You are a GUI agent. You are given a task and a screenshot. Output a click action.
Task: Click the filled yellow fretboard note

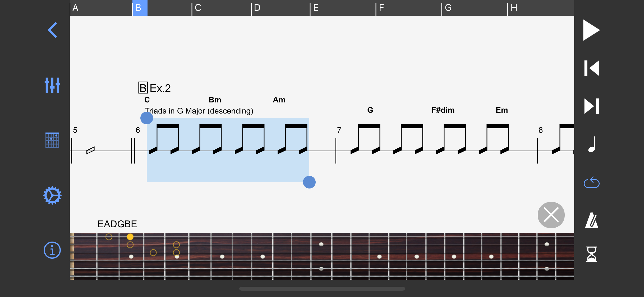pos(130,237)
